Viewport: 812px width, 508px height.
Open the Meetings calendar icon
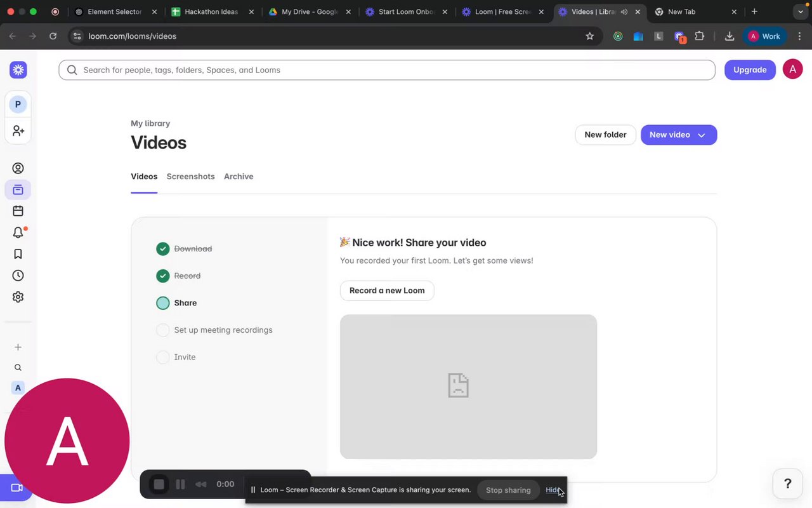[18, 211]
